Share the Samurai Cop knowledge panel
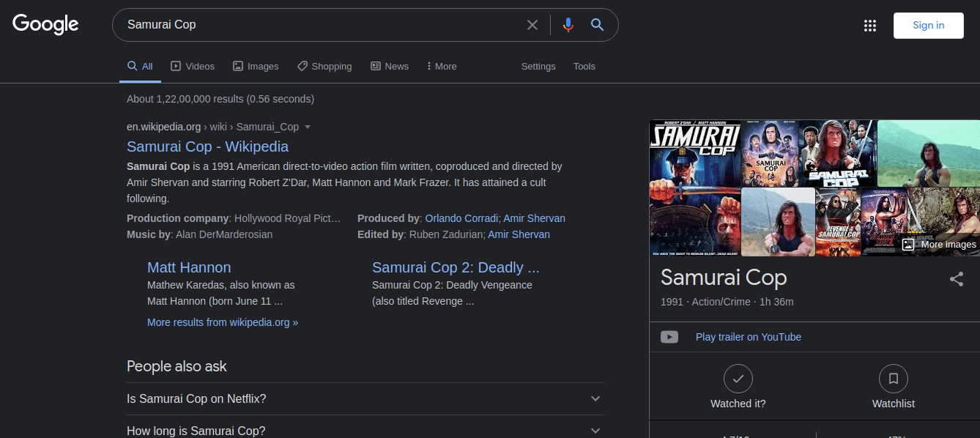 coord(957,279)
